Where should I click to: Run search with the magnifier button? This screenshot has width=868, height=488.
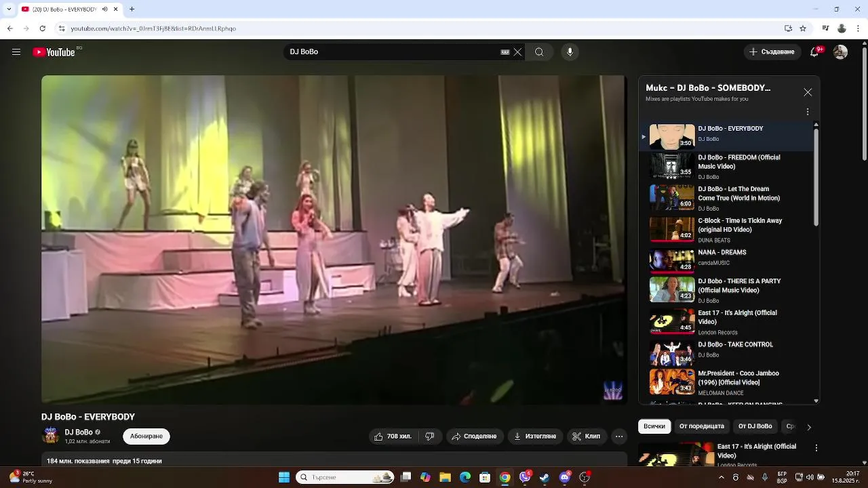tap(539, 52)
